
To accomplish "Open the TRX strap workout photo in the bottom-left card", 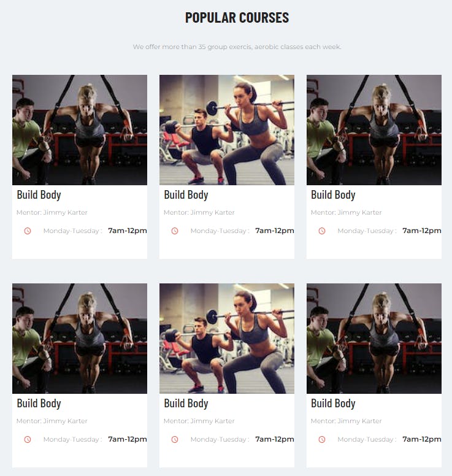I will 80,339.
